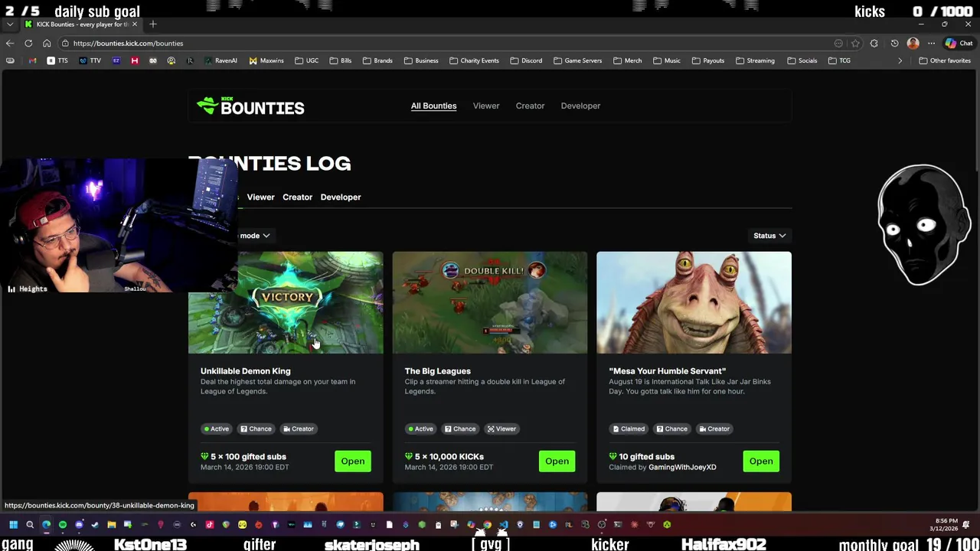This screenshot has width=980, height=551.
Task: Expand the mode filter dropdown
Action: 255,236
